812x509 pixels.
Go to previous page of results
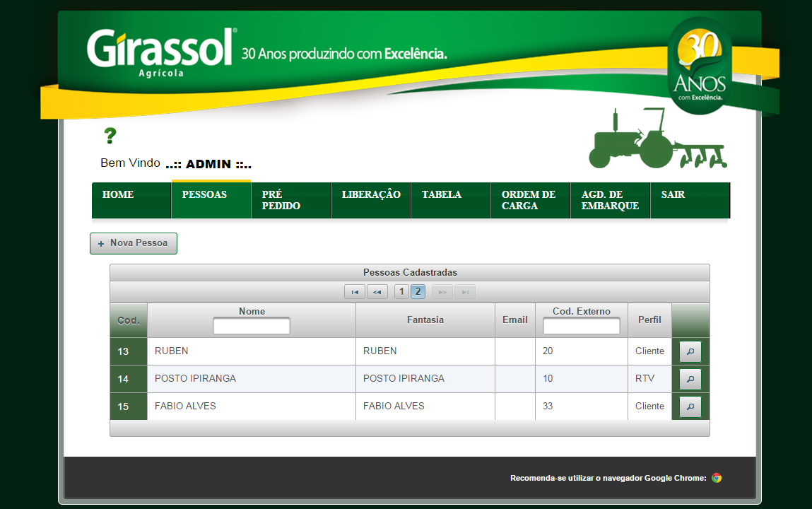pos(377,292)
